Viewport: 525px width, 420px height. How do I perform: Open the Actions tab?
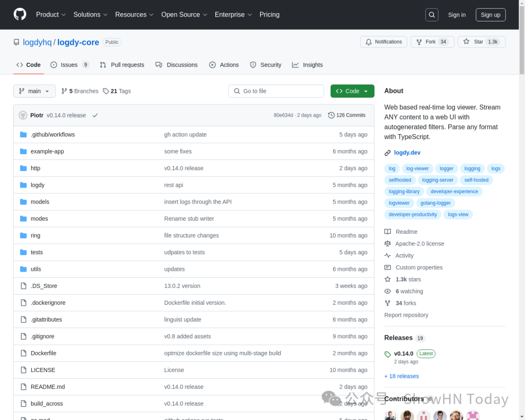(224, 65)
